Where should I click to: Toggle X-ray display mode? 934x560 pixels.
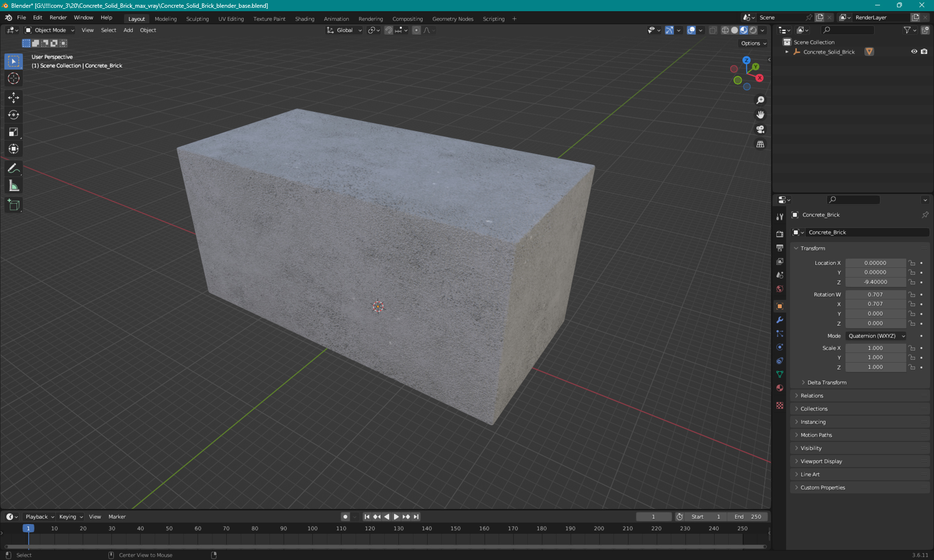pos(713,30)
